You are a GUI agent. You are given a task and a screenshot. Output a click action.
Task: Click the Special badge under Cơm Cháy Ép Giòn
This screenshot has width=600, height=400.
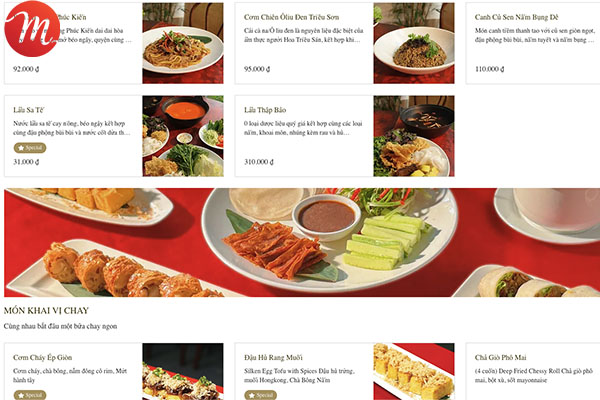click(x=30, y=395)
